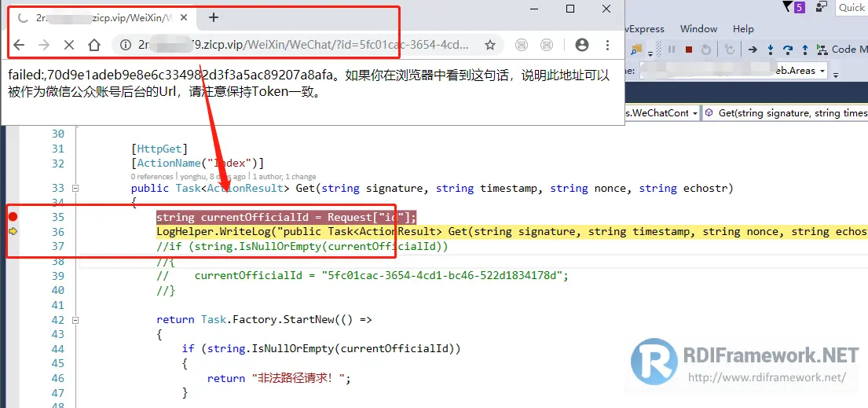
Task: Click Find in Files folder icon
Action: pyautogui.click(x=635, y=50)
